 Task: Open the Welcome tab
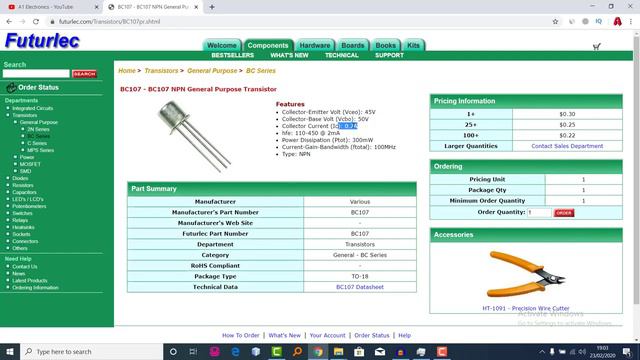click(x=222, y=45)
